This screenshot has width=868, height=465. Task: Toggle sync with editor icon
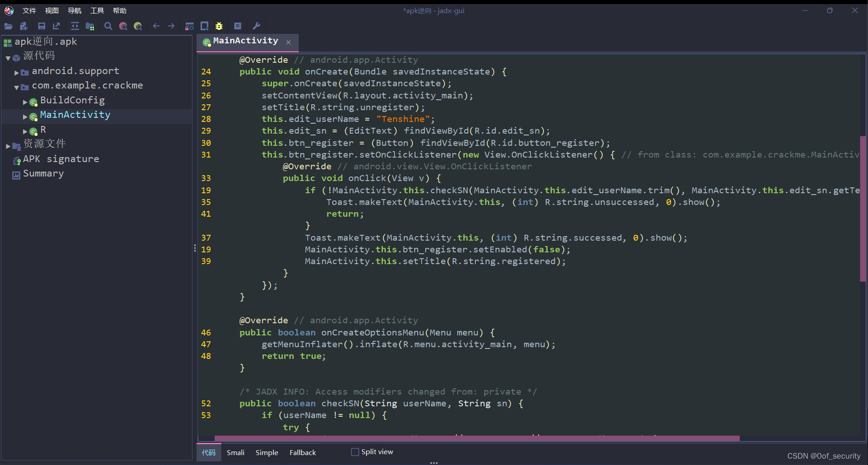pos(75,26)
